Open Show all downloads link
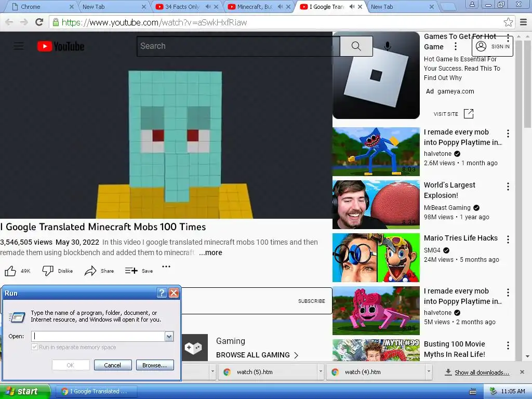Screen dimensions: 532x399 (482, 372)
